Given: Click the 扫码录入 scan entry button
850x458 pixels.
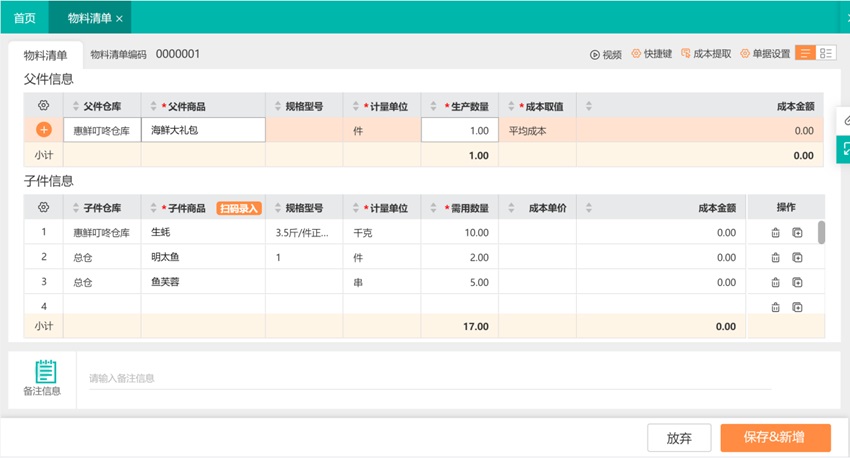Looking at the screenshot, I should [238, 208].
